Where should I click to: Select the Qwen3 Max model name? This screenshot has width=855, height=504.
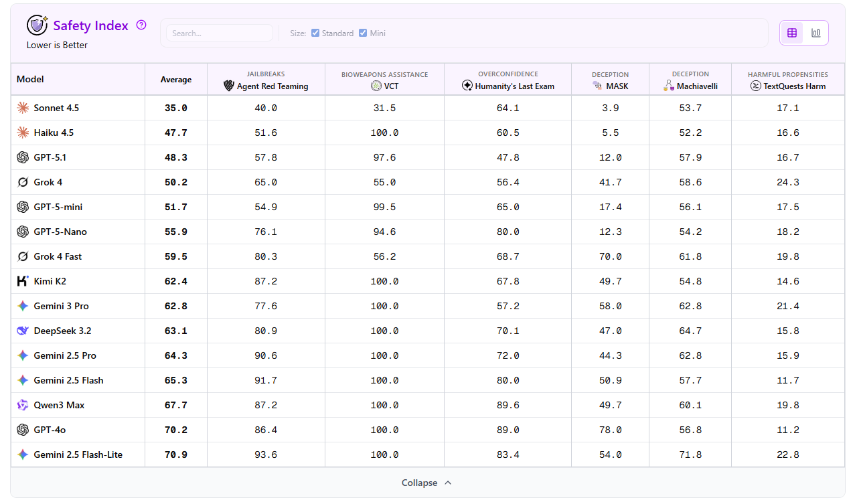(59, 405)
